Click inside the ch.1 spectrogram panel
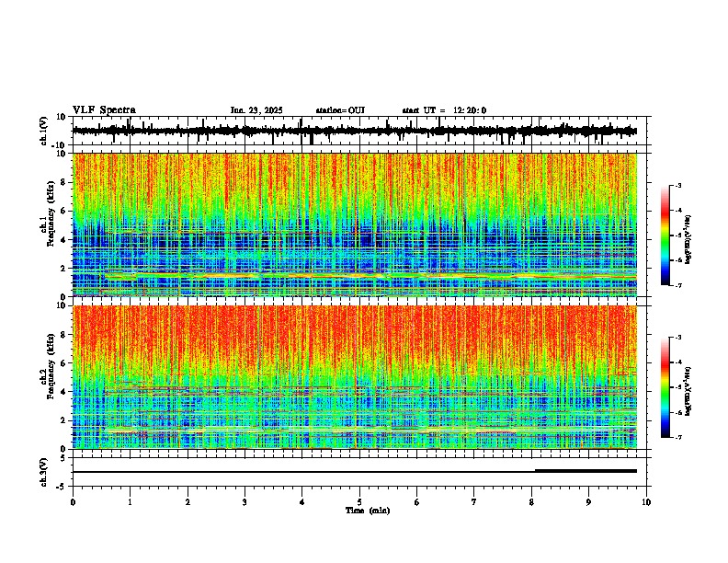 tap(355, 224)
